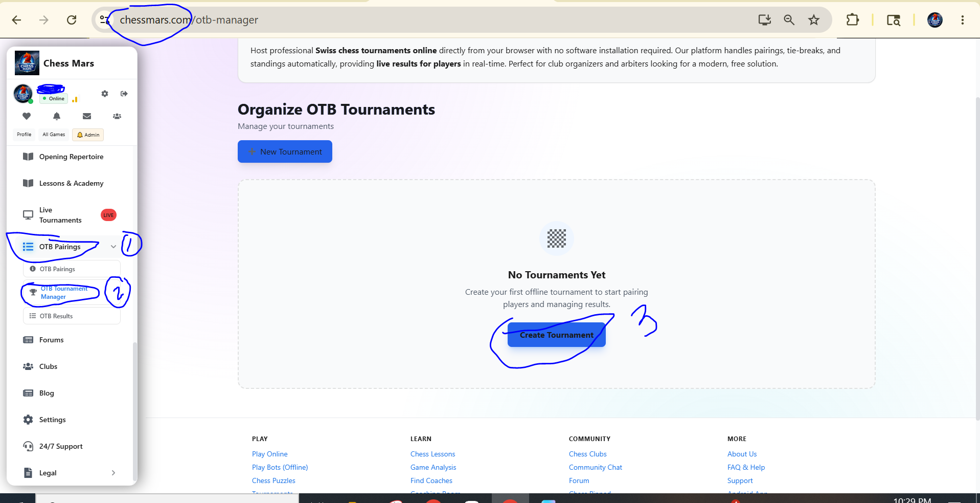980x503 pixels.
Task: Open browser extensions puzzle icon
Action: pos(852,20)
